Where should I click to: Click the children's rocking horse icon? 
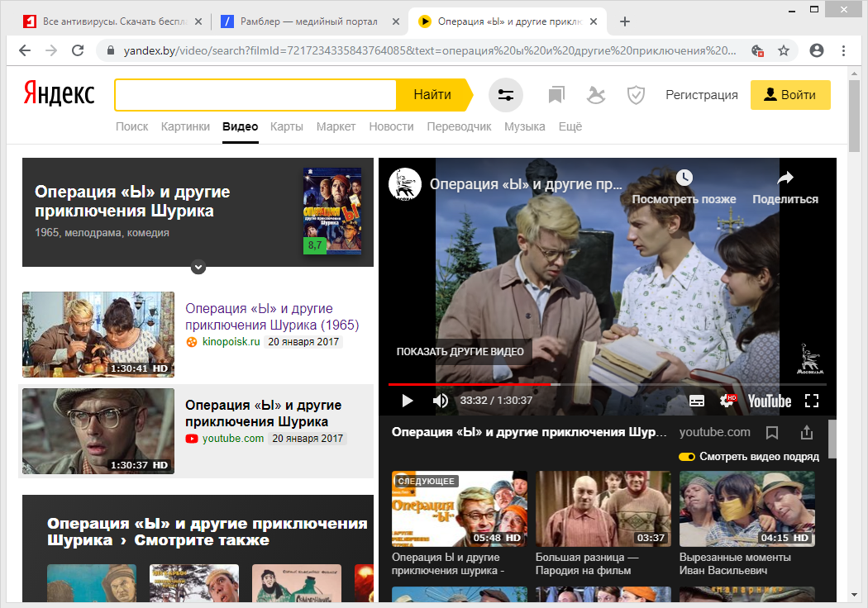click(x=596, y=95)
